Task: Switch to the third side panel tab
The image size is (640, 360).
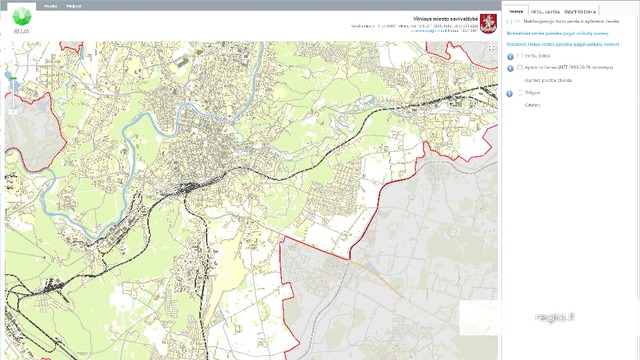Action: point(580,12)
